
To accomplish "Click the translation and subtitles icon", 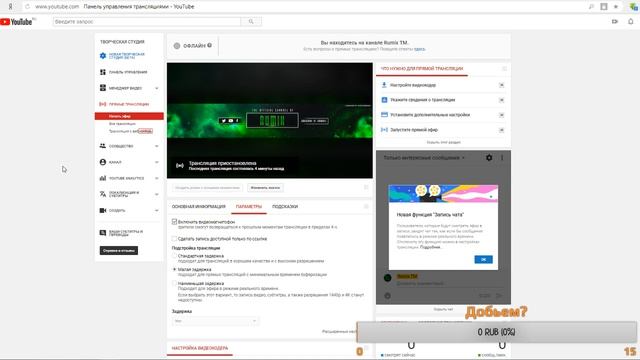I will (x=103, y=194).
